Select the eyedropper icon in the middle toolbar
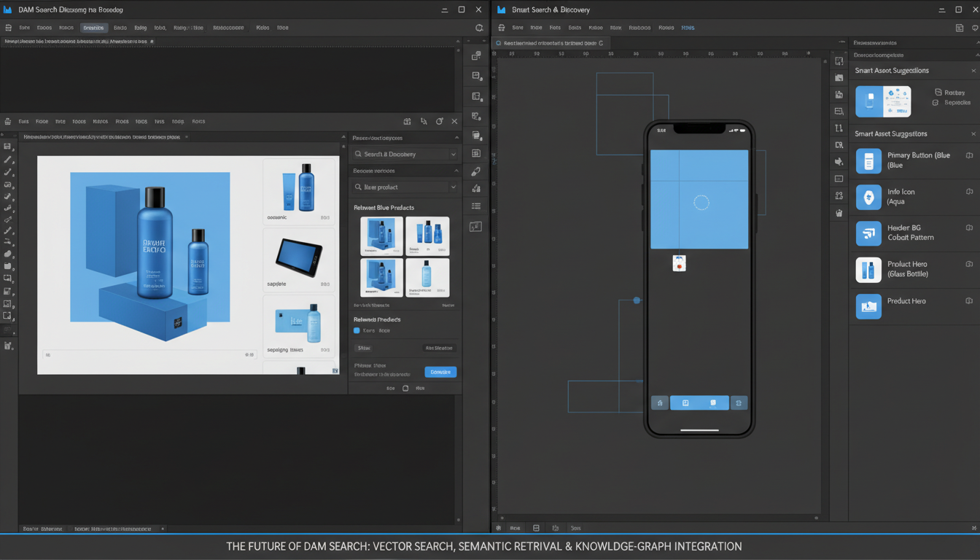This screenshot has width=980, height=560. click(x=476, y=171)
